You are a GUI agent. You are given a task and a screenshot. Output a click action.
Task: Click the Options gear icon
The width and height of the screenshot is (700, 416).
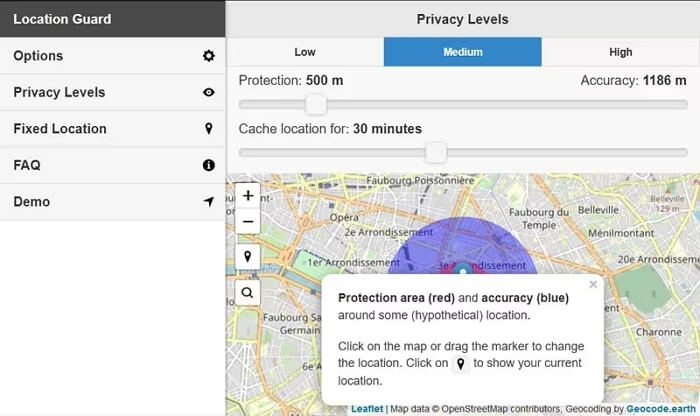click(x=208, y=56)
